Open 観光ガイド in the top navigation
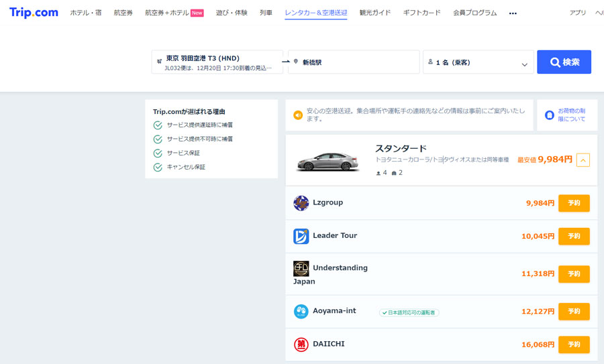604x364 pixels. coord(374,13)
